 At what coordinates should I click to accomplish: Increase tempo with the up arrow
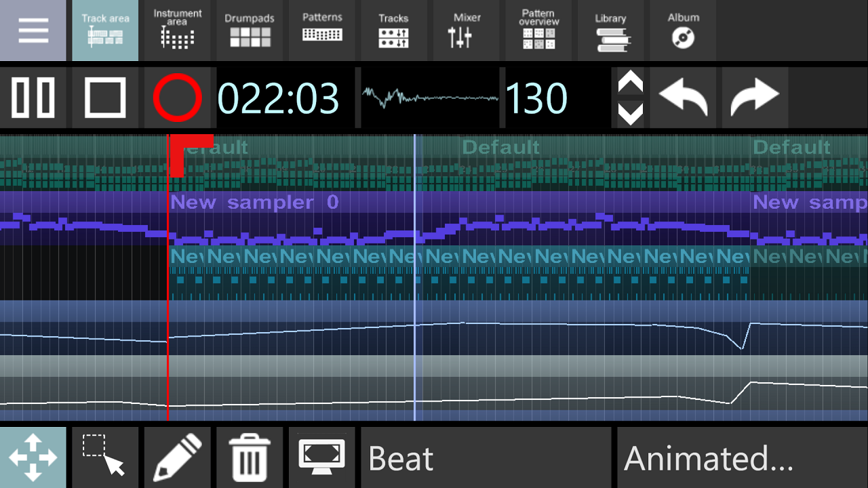631,83
